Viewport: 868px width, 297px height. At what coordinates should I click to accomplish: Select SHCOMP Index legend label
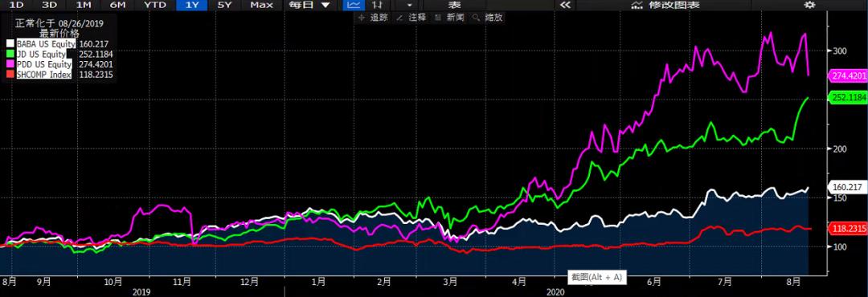pyautogui.click(x=44, y=75)
